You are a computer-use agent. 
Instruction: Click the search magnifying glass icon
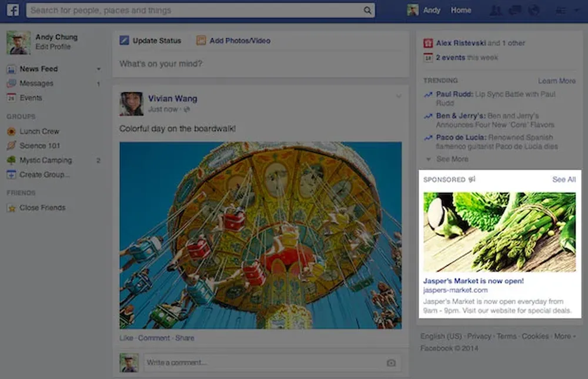point(367,11)
